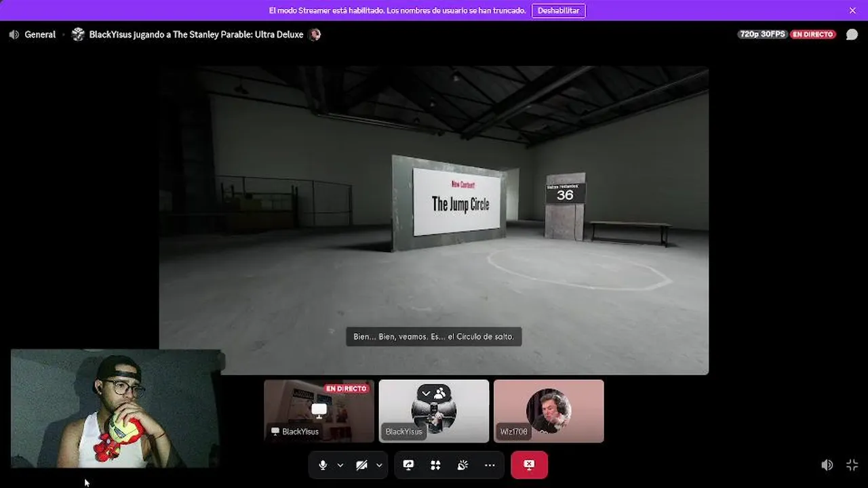Collapse participants with the chevron pill
Image resolution: width=868 pixels, height=488 pixels.
[434, 393]
